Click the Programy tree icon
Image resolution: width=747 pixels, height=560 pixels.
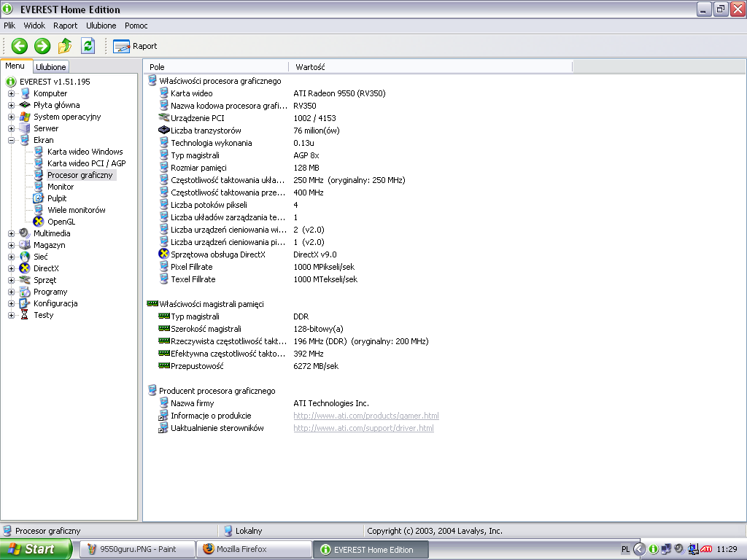click(25, 292)
